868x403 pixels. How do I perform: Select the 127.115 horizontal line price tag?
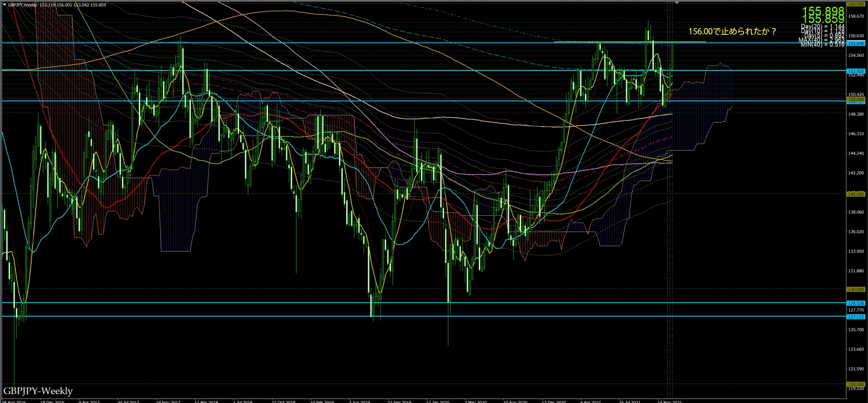click(x=856, y=317)
